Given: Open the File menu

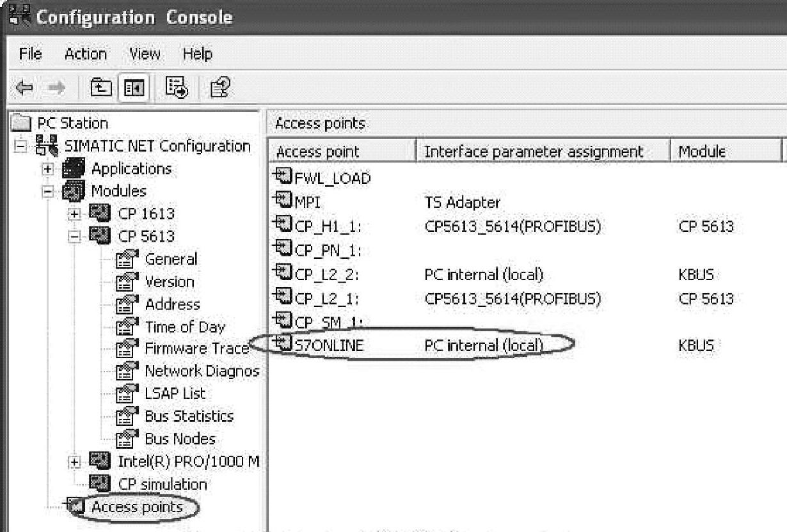Looking at the screenshot, I should coord(31,54).
